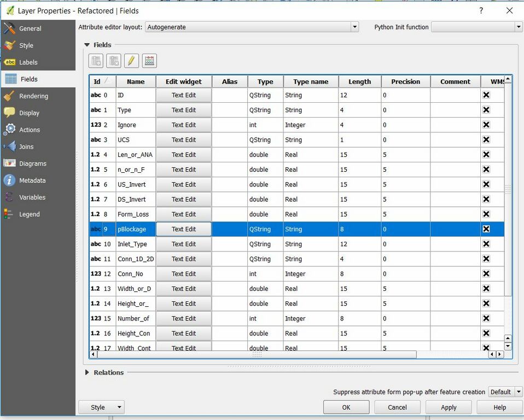Switch to the Style tab in sidebar
524x420 pixels.
pyautogui.click(x=26, y=45)
